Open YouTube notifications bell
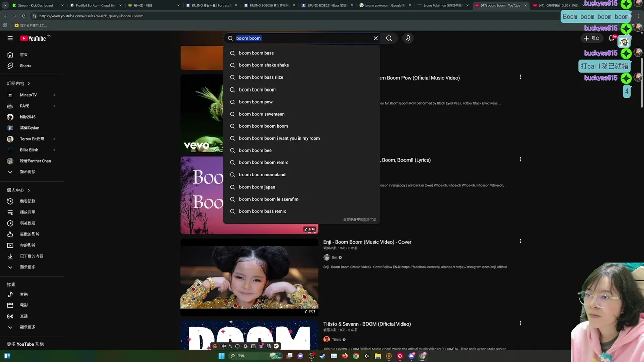 point(612,38)
